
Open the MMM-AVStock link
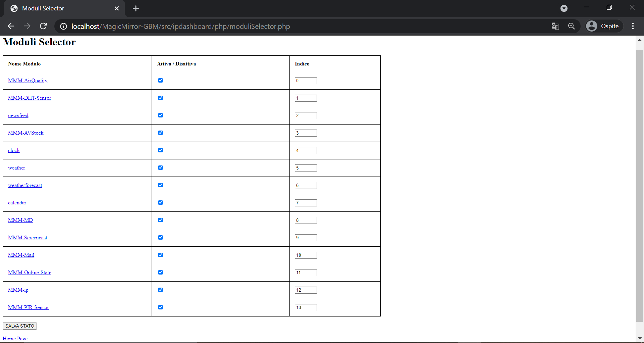26,133
